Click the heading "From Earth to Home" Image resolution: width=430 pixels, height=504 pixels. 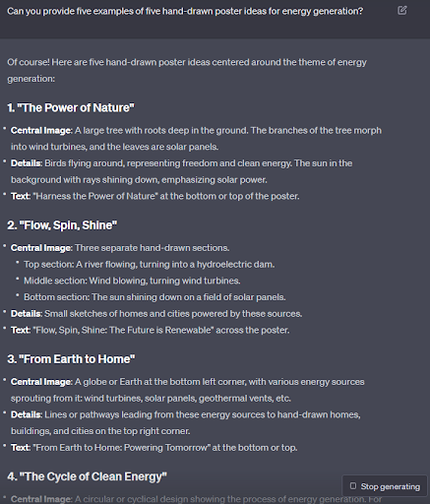coord(71,359)
